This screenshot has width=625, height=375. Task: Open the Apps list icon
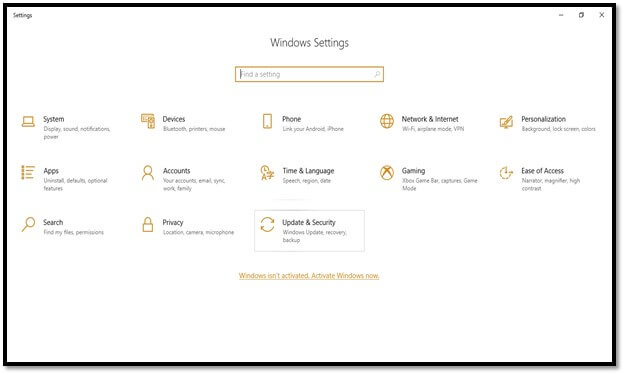point(28,173)
